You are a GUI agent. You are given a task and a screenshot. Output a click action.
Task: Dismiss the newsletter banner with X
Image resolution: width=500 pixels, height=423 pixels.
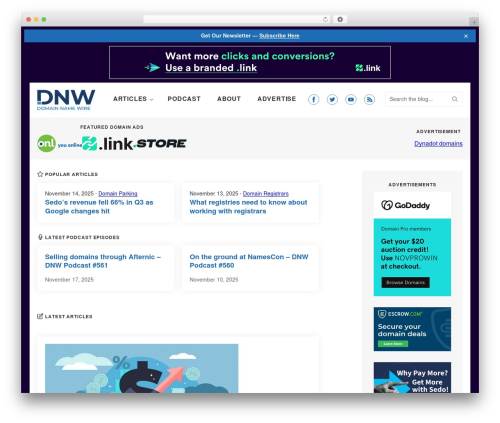pos(466,36)
